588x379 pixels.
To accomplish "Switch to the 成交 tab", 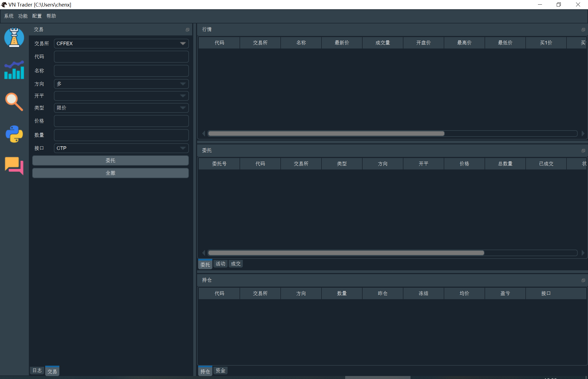I will [x=235, y=264].
